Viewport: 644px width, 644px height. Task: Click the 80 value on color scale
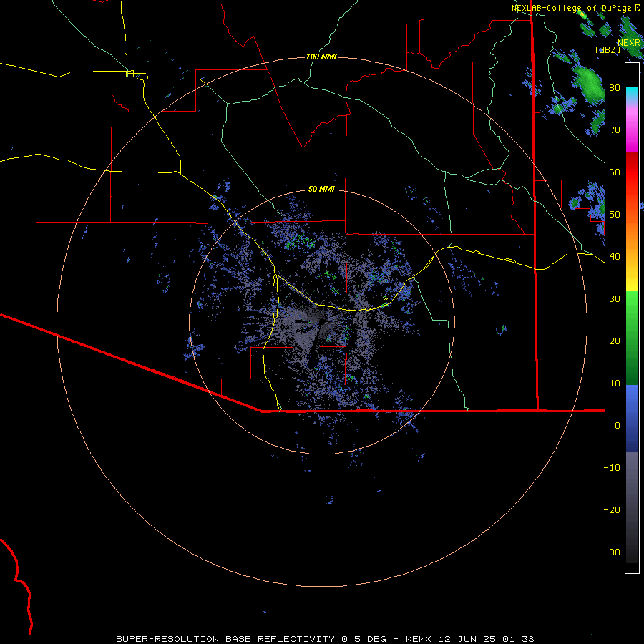615,88
